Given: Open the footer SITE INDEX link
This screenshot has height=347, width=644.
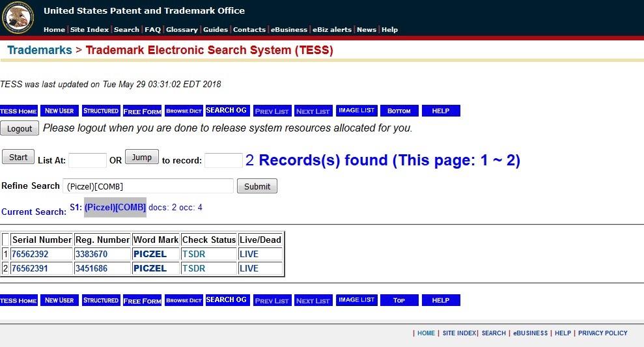Looking at the screenshot, I should point(459,333).
